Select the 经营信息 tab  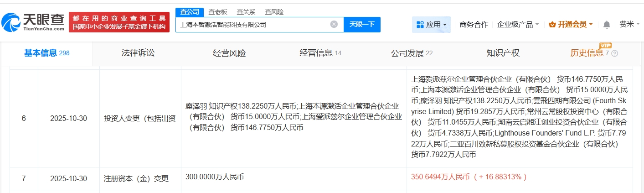pyautogui.click(x=320, y=53)
